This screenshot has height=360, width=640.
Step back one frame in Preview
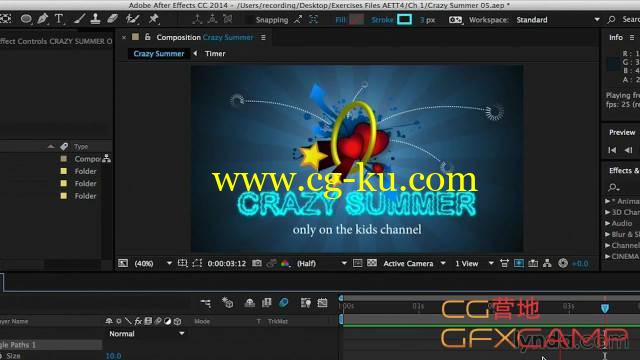tap(628, 150)
